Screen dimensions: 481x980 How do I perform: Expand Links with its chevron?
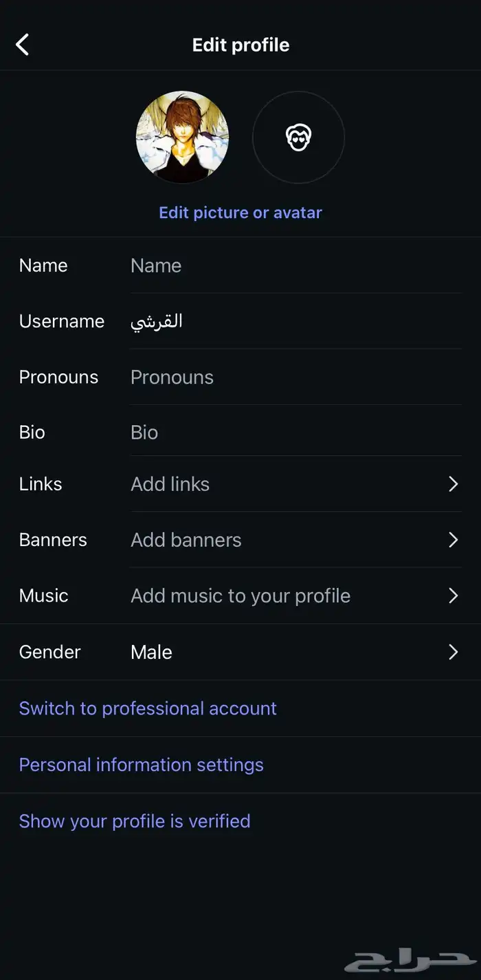coord(453,484)
